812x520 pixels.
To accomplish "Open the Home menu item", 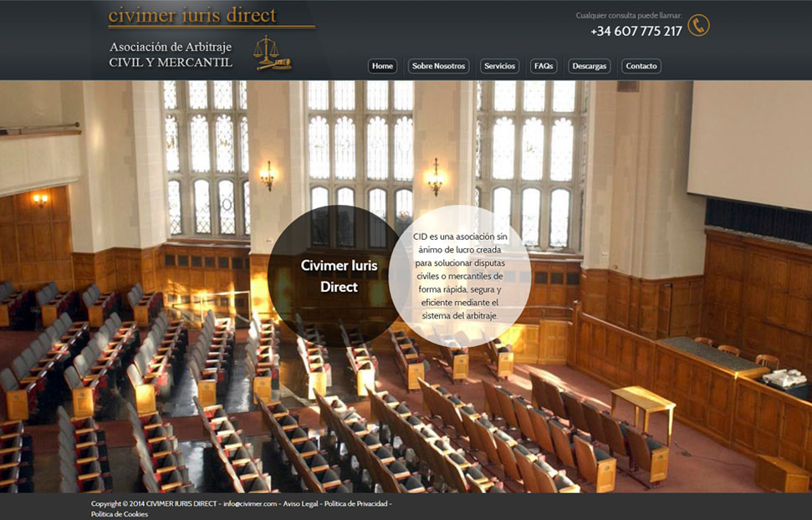I will pos(382,66).
